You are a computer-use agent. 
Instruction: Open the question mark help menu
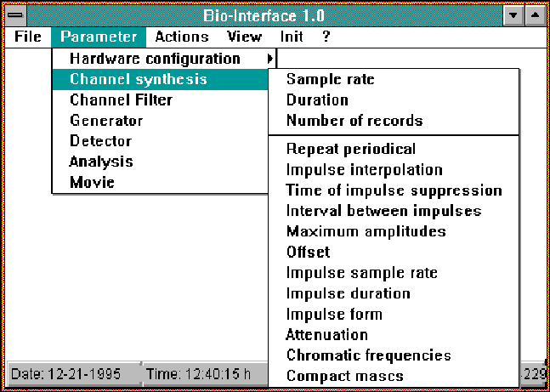click(x=326, y=37)
